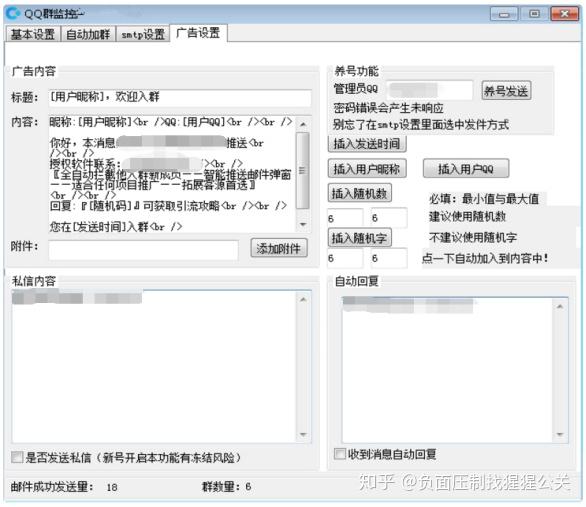Switch to the 基本设置 tab
This screenshot has height=507, width=586.
point(33,34)
